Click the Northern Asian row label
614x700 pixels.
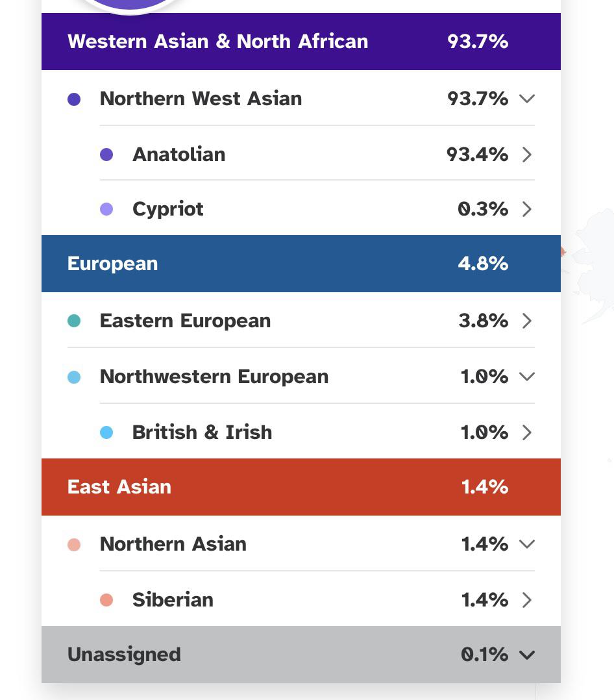173,544
